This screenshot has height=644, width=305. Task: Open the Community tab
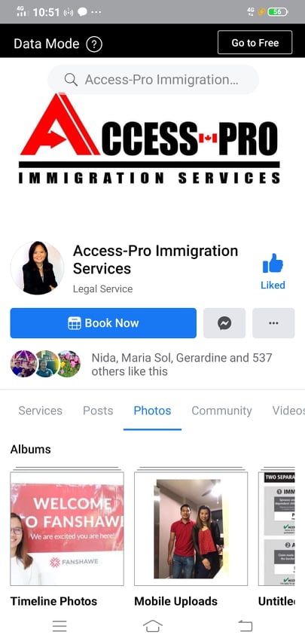click(221, 411)
